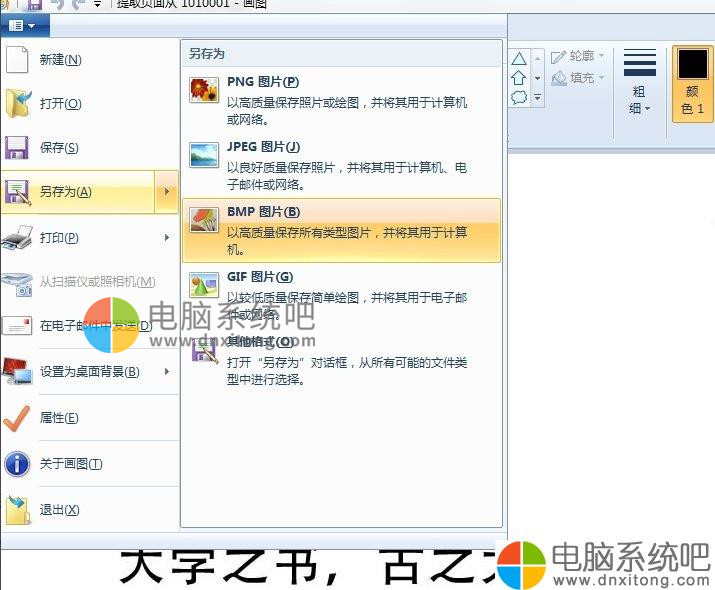Click the New document page icon

17,59
